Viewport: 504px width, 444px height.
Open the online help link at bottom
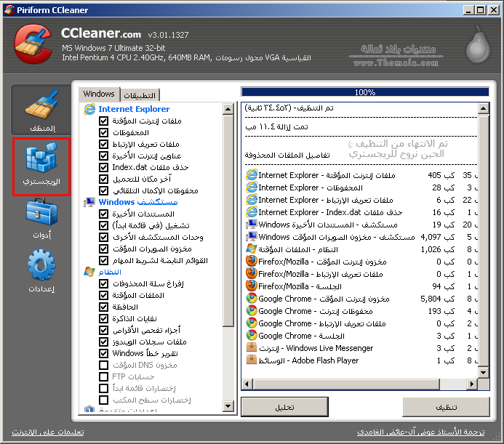48,432
